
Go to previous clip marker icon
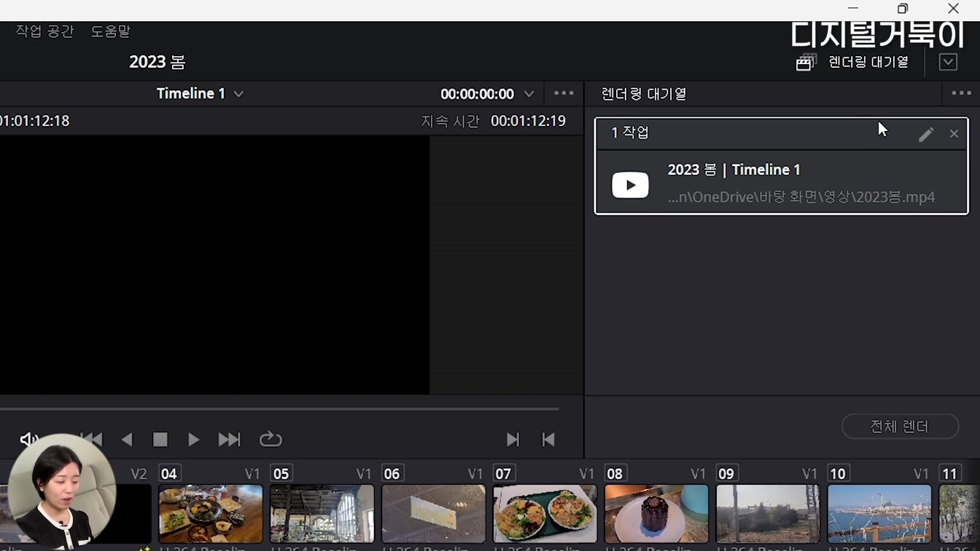coord(548,439)
